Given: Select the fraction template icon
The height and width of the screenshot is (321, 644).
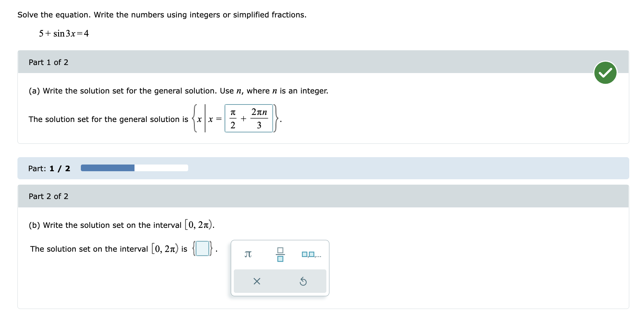Looking at the screenshot, I should coord(280,255).
